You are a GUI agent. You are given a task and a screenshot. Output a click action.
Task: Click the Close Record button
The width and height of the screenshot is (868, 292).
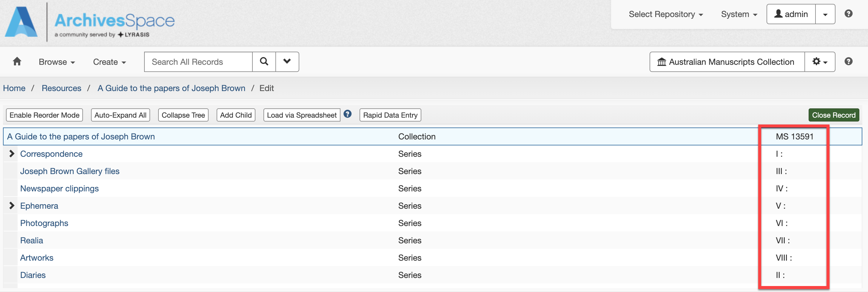833,115
